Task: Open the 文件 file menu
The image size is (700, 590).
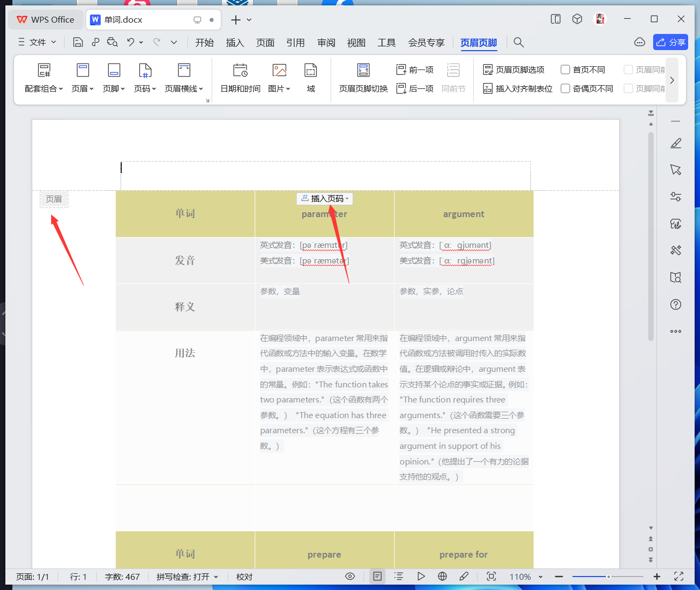Action: [x=37, y=42]
